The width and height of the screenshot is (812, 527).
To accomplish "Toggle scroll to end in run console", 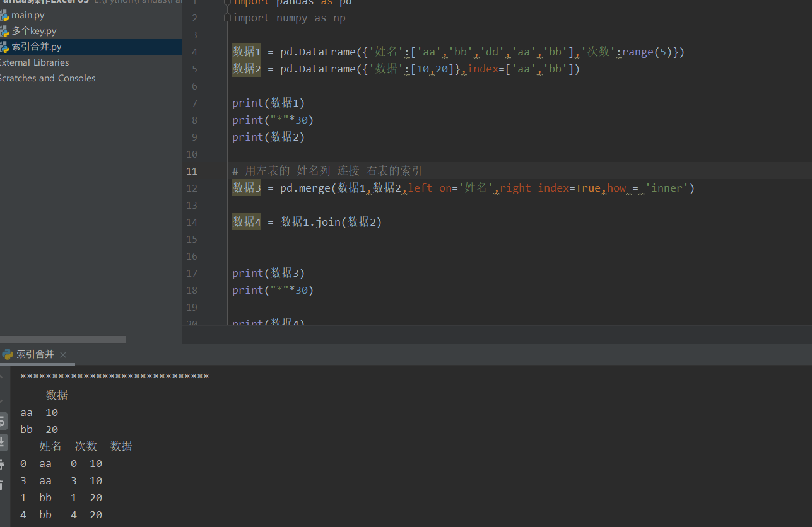I will click(3, 442).
